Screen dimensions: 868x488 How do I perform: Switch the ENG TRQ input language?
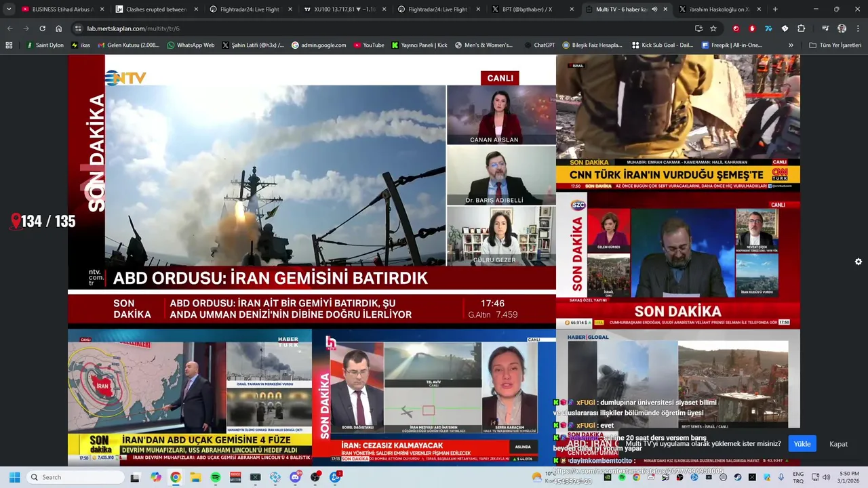click(798, 477)
